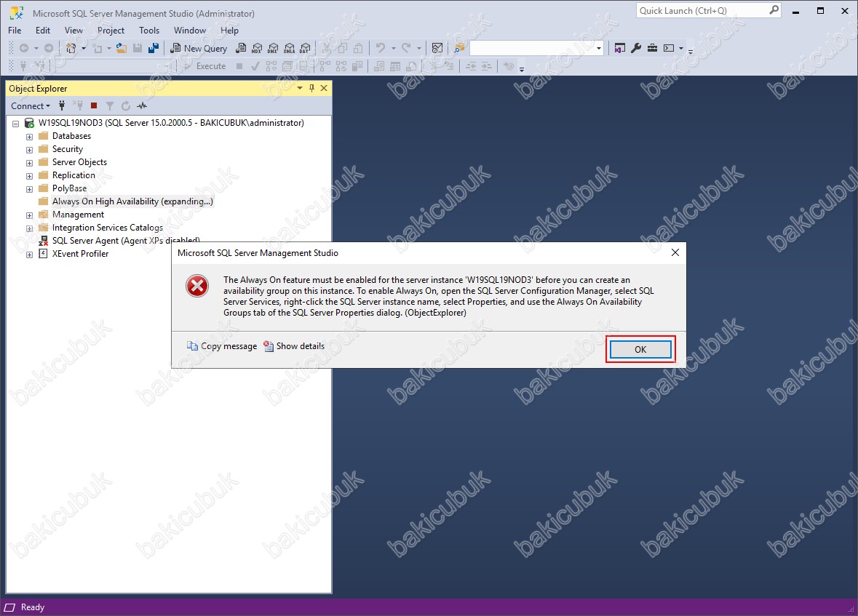
Task: Click the Activity Monitor icon
Action: coord(437,48)
